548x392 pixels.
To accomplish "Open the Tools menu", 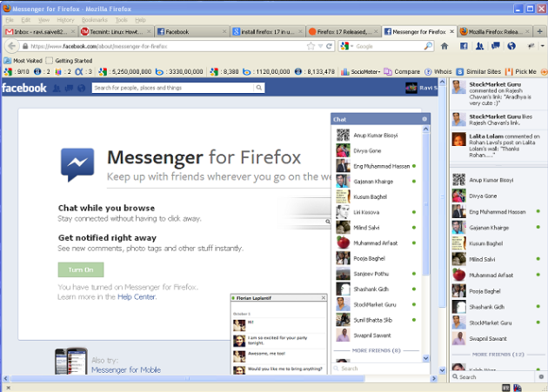I will tap(121, 20).
